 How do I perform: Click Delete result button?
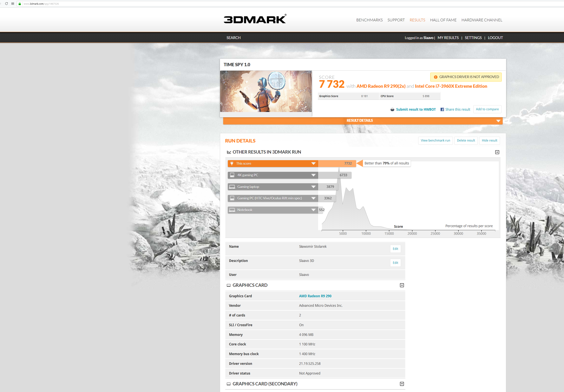(x=466, y=141)
